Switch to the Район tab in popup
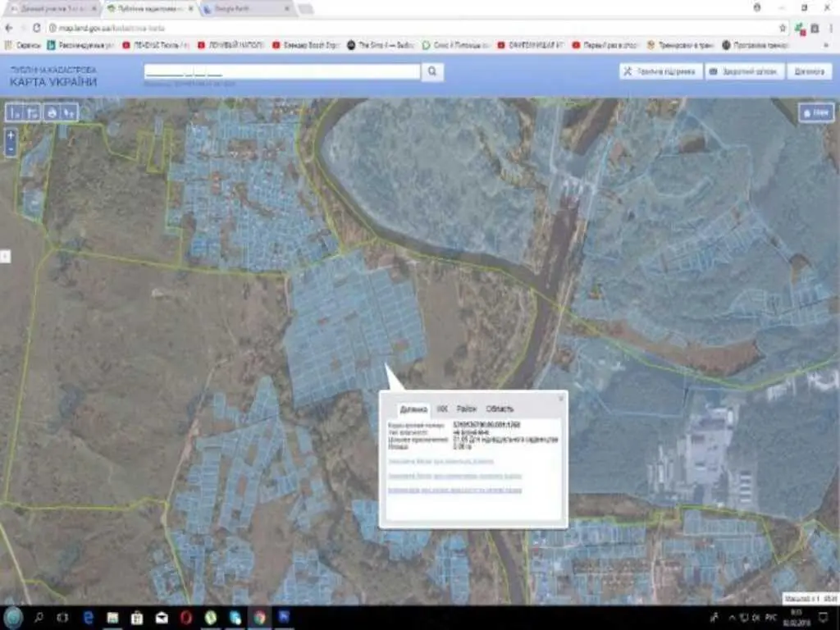The image size is (840, 630). (x=467, y=409)
